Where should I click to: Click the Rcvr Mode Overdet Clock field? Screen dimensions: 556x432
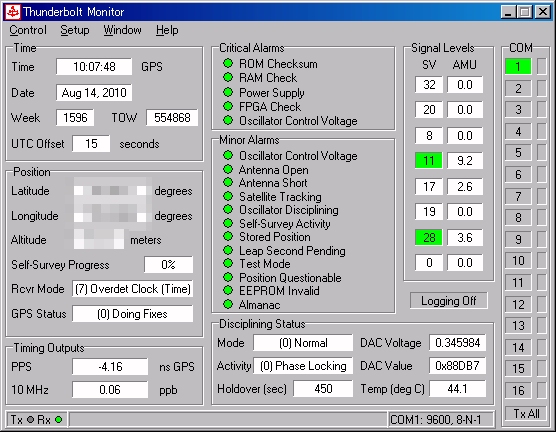(x=133, y=289)
